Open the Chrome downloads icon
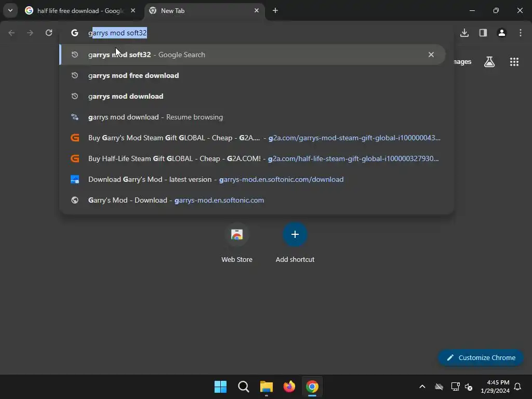The height and width of the screenshot is (399, 532). (464, 33)
